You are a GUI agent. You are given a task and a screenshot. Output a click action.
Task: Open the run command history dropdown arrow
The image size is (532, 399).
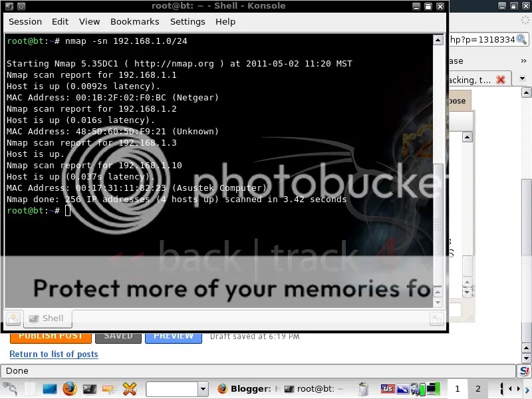(203, 389)
